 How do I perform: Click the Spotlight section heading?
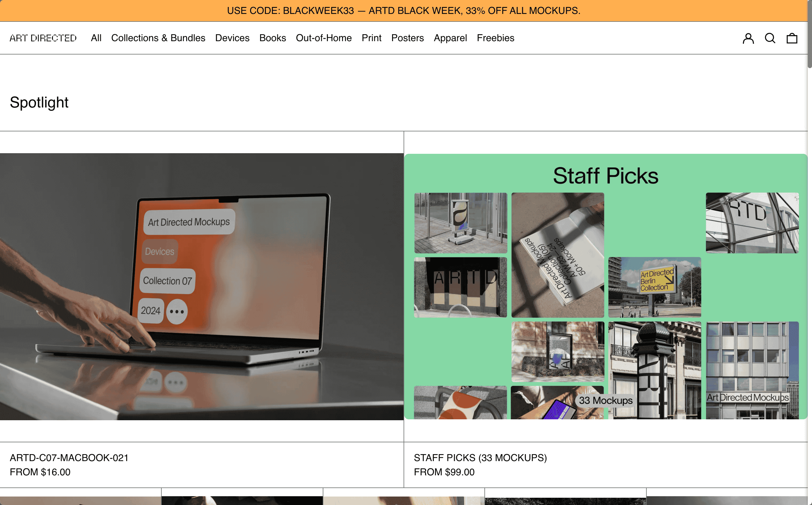coord(39,102)
